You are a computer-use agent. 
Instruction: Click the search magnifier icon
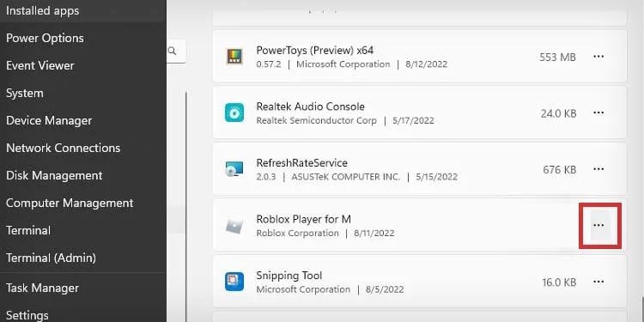pos(173,51)
